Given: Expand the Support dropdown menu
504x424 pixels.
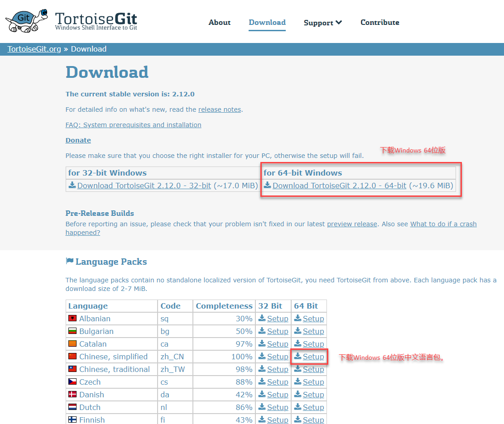Looking at the screenshot, I should (x=323, y=23).
